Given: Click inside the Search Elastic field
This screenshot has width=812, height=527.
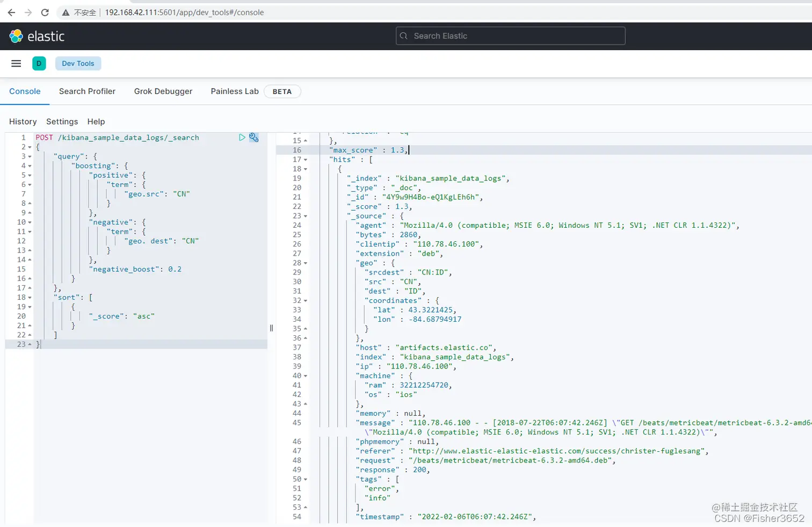Looking at the screenshot, I should click(511, 36).
